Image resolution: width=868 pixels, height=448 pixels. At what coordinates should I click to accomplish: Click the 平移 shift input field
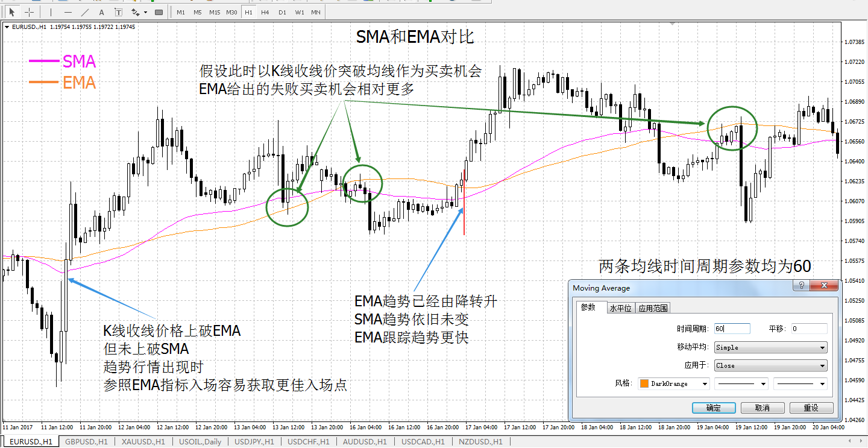[x=809, y=329]
